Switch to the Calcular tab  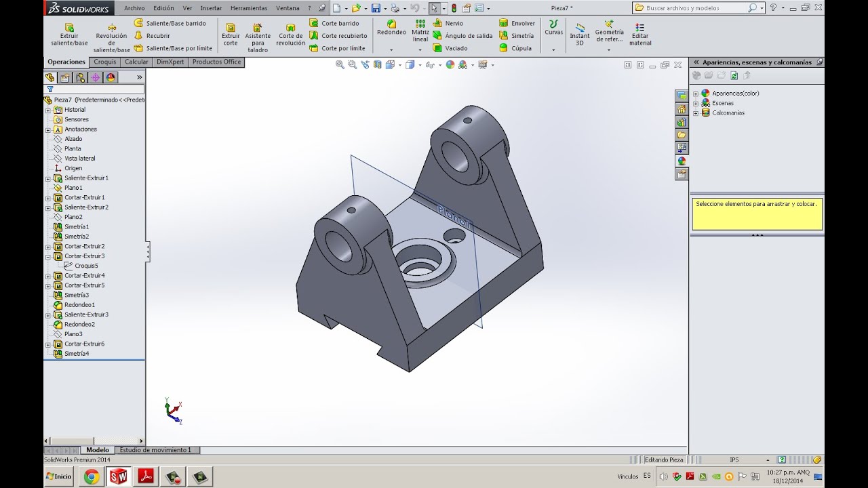[x=136, y=62]
